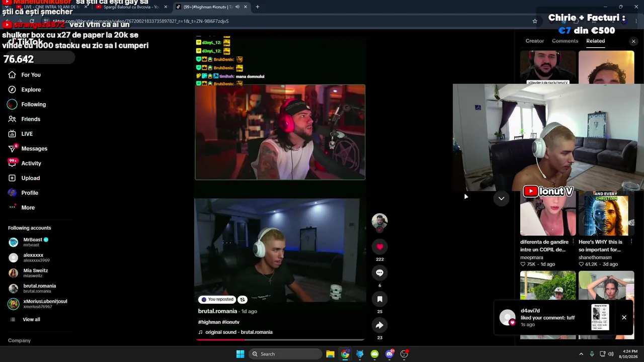Open the #highman hashtag
This screenshot has width=644, height=362.
(209, 322)
